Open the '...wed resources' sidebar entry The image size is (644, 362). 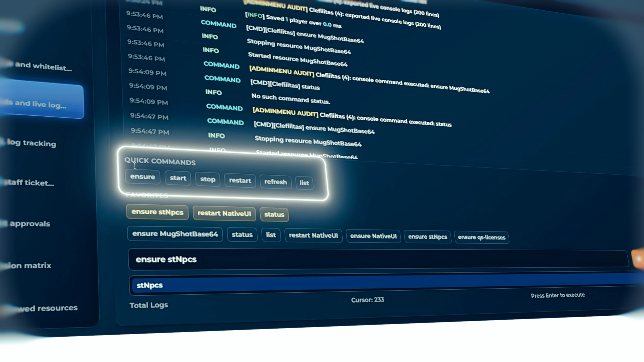point(48,308)
